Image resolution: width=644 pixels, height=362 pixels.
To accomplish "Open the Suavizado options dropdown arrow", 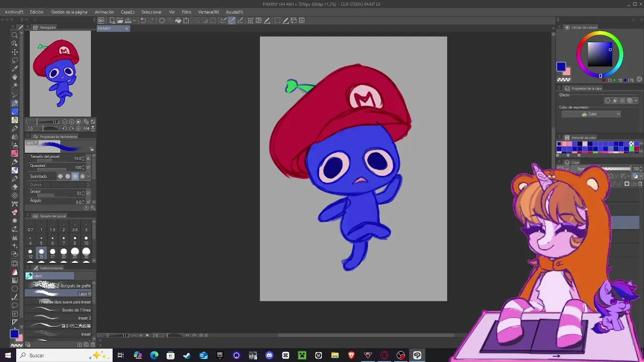I will (89, 176).
